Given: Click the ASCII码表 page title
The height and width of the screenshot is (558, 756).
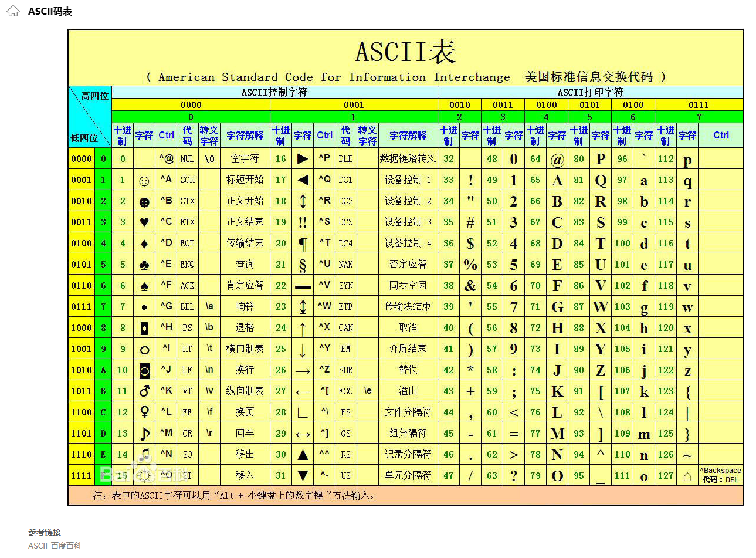Looking at the screenshot, I should pos(50,11).
